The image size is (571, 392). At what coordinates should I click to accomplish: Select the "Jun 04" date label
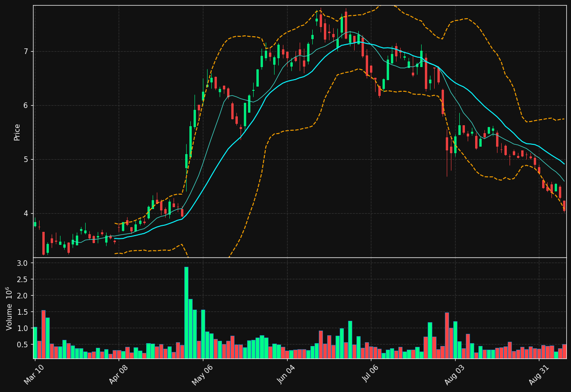click(287, 374)
